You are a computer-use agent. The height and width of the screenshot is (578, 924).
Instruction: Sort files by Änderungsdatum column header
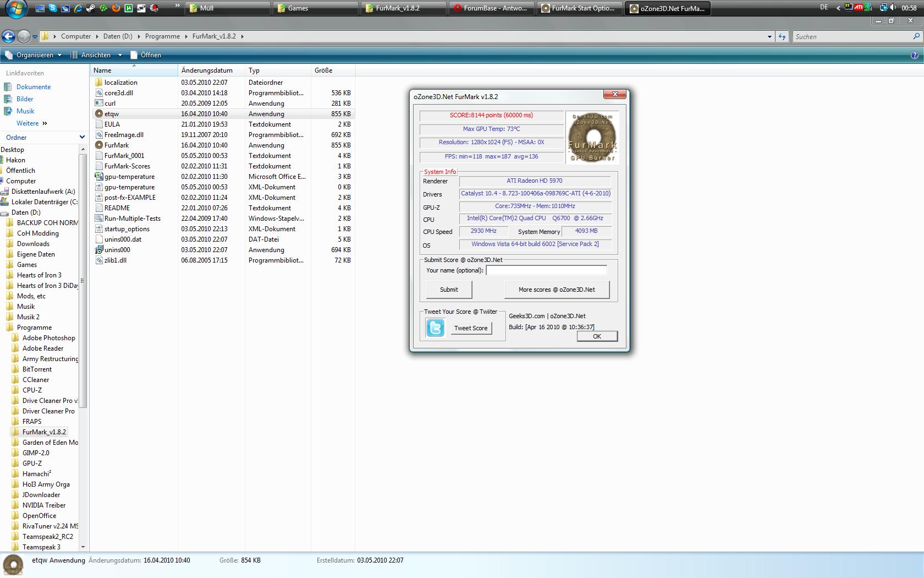coord(211,70)
